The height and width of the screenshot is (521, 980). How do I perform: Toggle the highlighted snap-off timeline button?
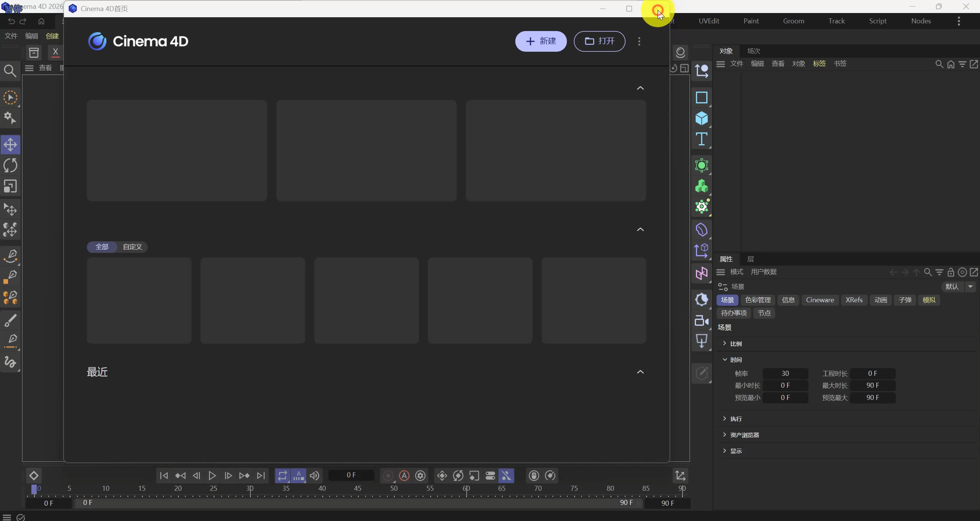point(506,476)
